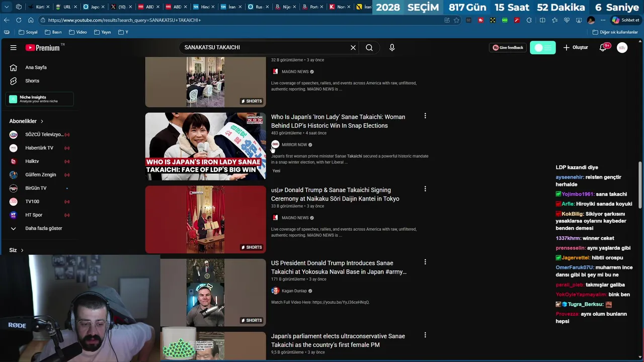Toggle the teal TubeBuddy panel switch
Image resolution: width=644 pixels, height=362 pixels.
click(x=542, y=47)
